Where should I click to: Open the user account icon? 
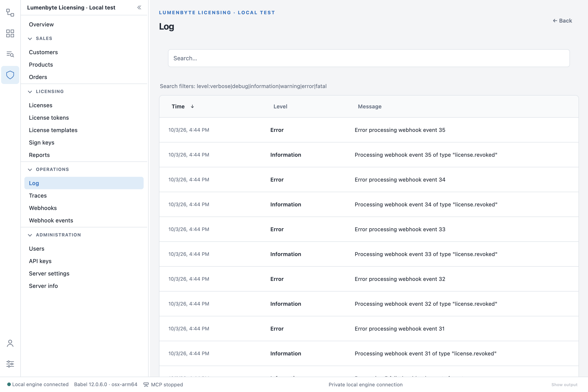pos(10,343)
